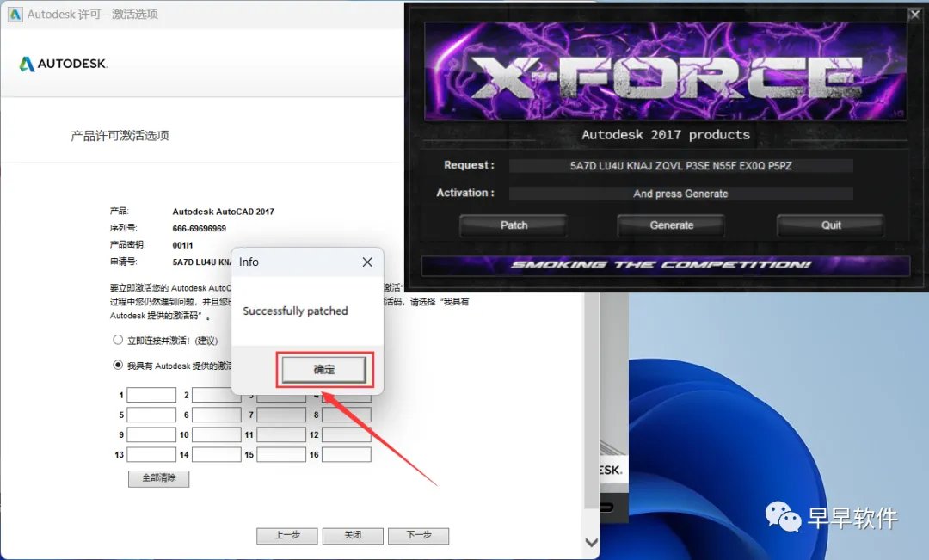Click the Autodesk window vertical scrollbar thumb
This screenshot has width=929, height=560.
pos(591,401)
